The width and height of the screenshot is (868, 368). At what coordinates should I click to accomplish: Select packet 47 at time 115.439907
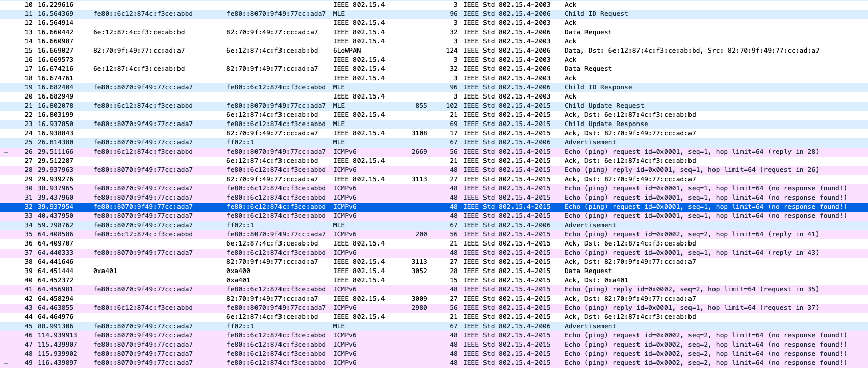click(x=434, y=345)
